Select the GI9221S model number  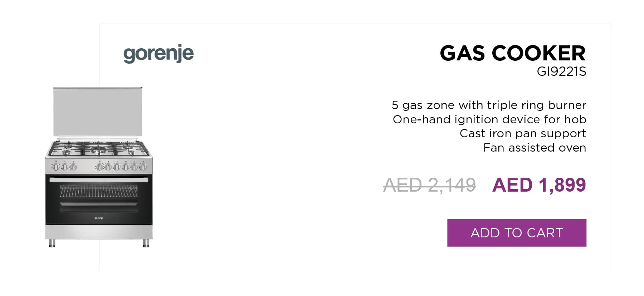[x=561, y=72]
